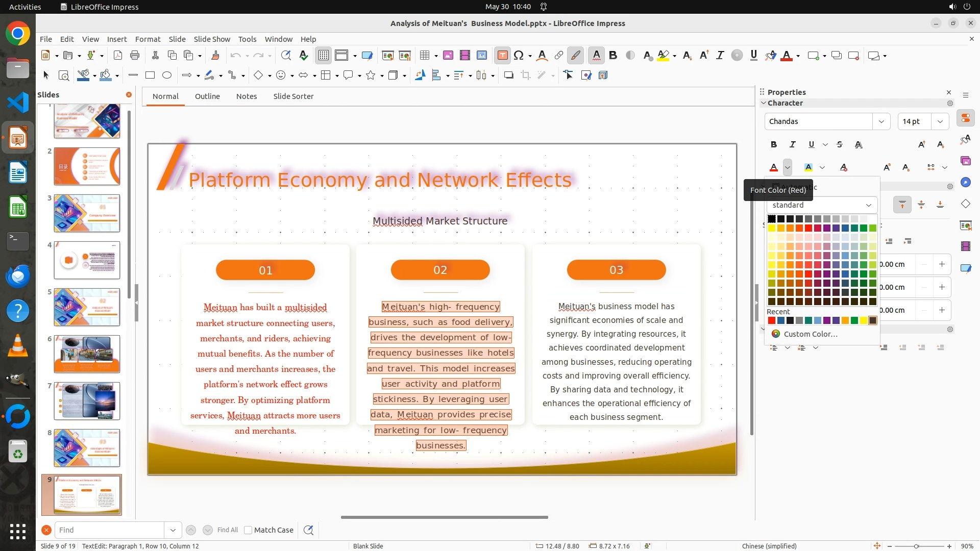
Task: Open VLC media player from dock
Action: [18, 346]
